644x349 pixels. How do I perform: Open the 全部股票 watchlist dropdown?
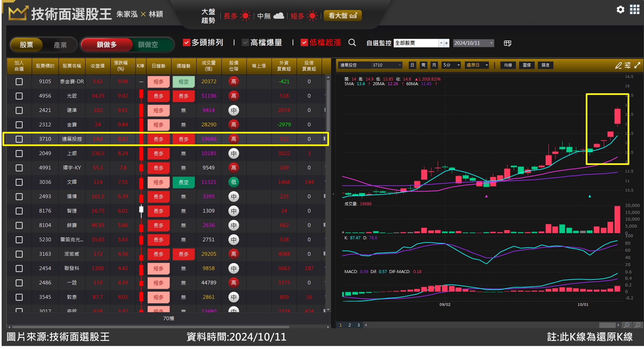click(x=441, y=43)
